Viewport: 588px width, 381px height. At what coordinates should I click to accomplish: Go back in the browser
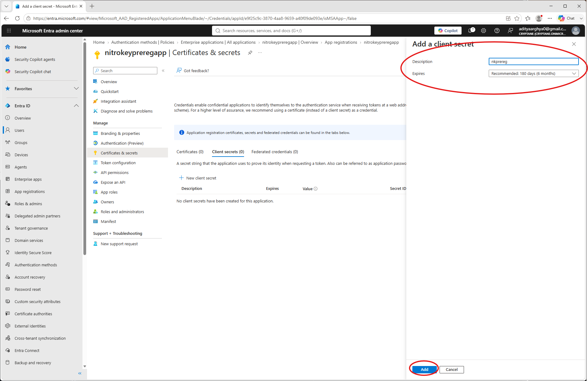(x=6, y=18)
